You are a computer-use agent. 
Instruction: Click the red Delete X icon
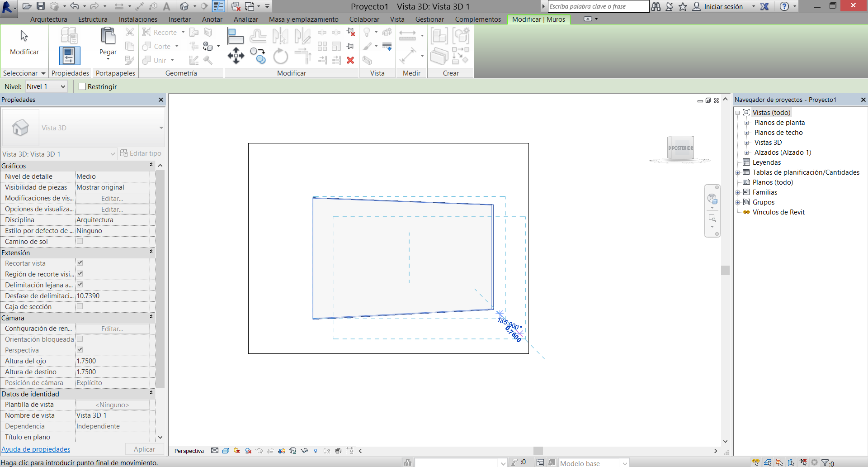(x=350, y=60)
